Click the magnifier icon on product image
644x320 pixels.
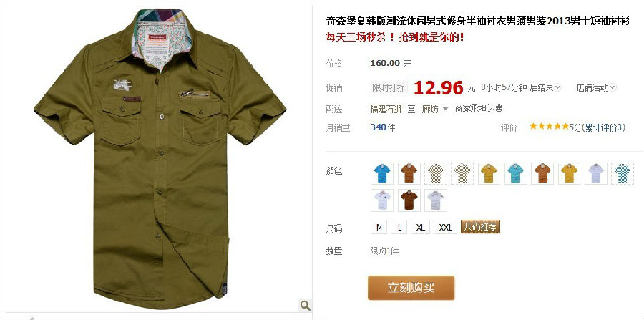click(x=305, y=305)
